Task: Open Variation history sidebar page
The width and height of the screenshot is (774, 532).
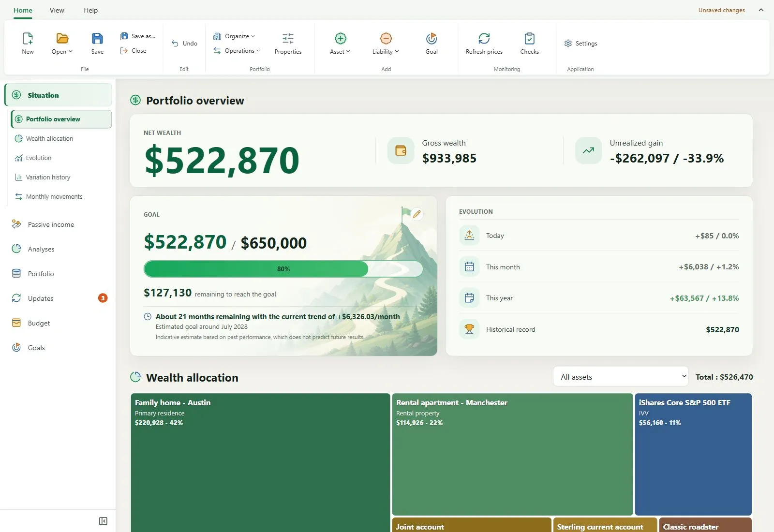Action: pyautogui.click(x=61, y=177)
